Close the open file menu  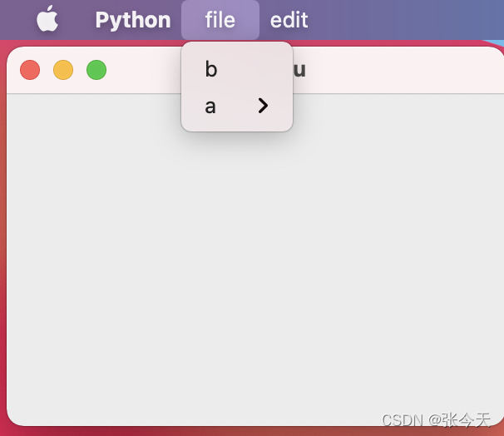(220, 20)
